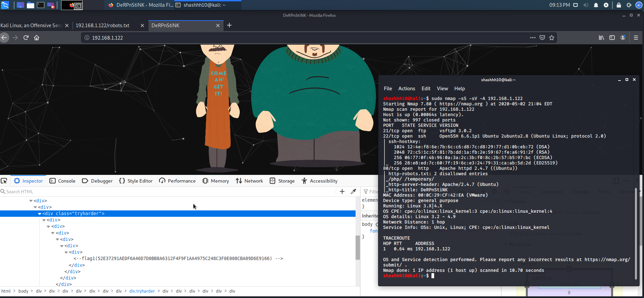Open the Performance devtools tab
The height and width of the screenshot is (298, 644).
[x=177, y=181]
